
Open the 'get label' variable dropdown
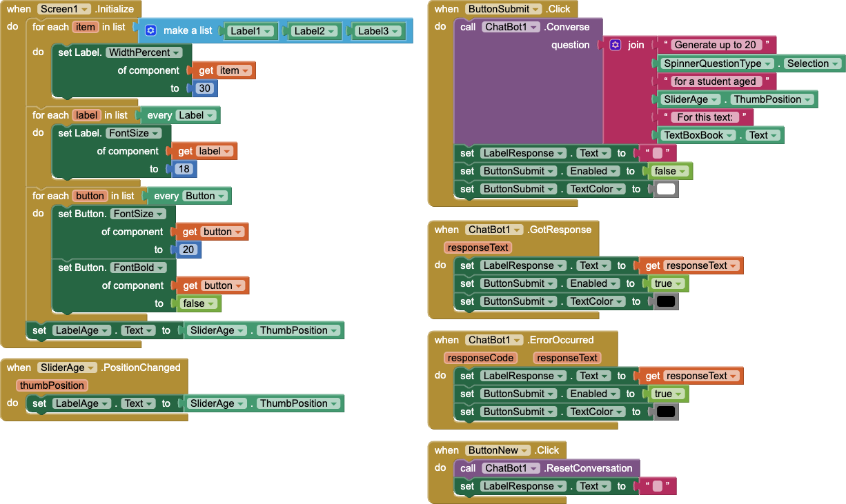tap(215, 151)
